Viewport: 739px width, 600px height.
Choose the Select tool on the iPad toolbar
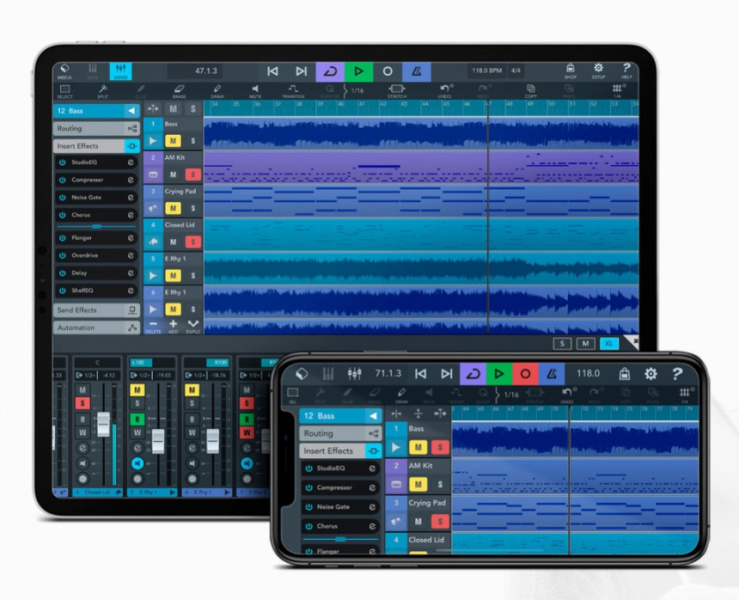[x=65, y=90]
